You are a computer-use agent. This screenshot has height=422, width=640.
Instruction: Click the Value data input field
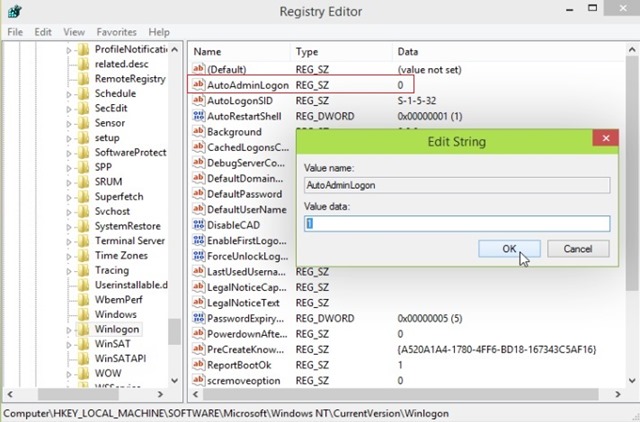click(x=457, y=224)
